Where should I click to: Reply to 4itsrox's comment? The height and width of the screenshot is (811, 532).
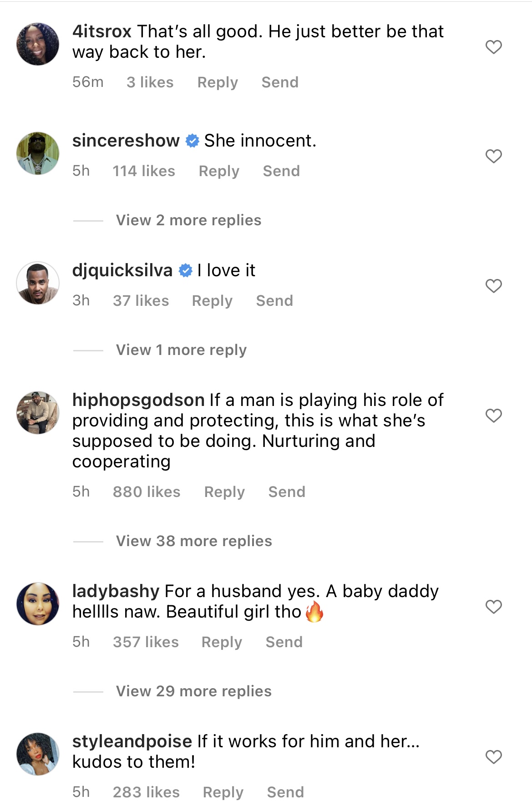pos(218,82)
